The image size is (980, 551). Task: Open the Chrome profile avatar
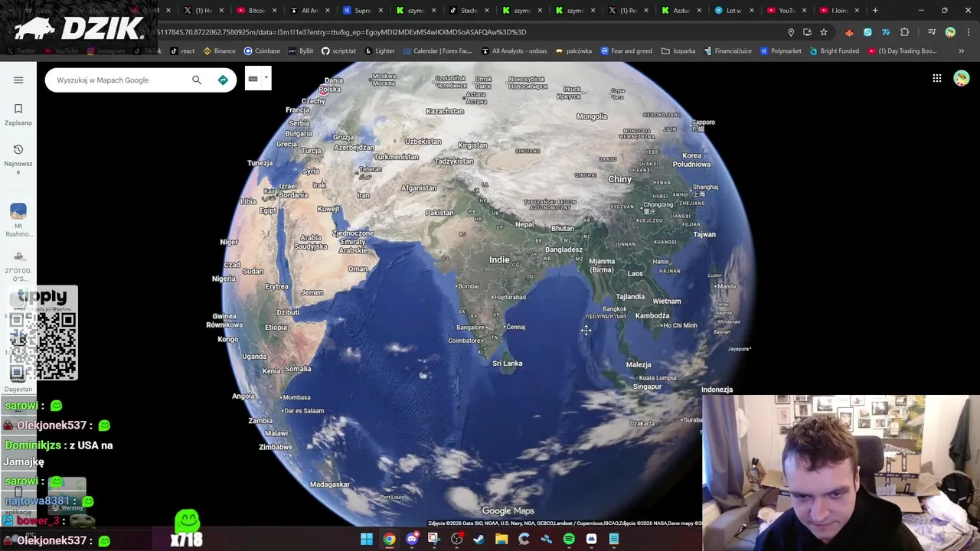click(950, 32)
